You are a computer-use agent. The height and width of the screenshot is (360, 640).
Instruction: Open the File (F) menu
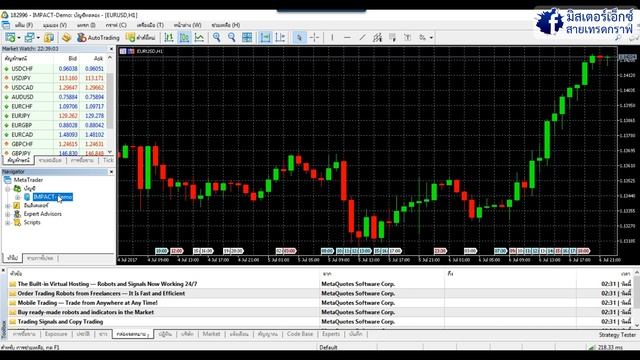coord(24,25)
